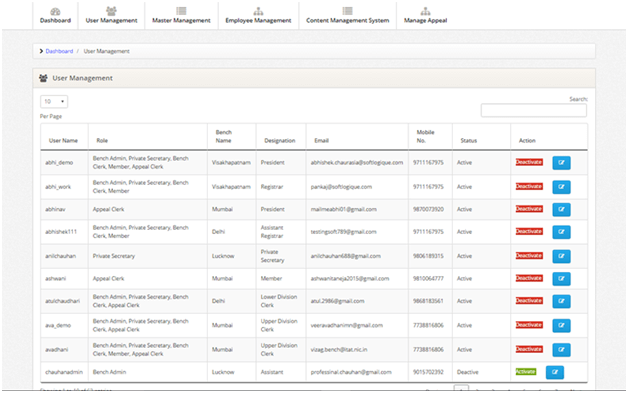Viewport: 628px width, 393px height.
Task: Select mobile number 9870073920
Action: point(428,209)
